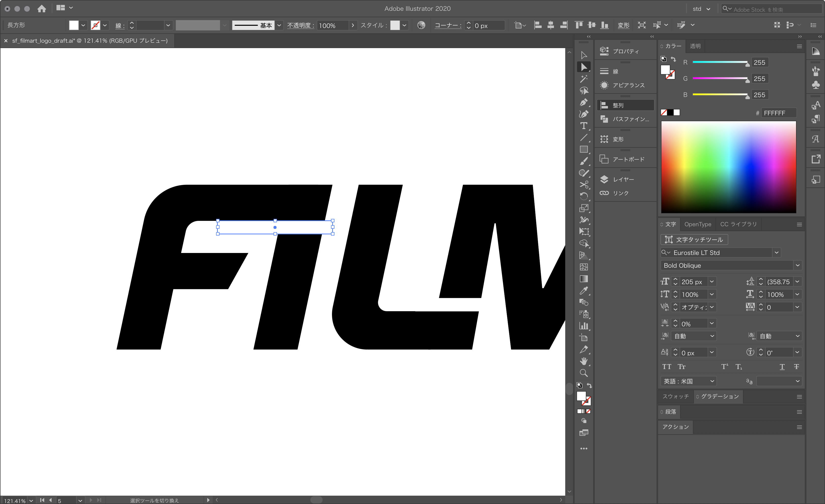This screenshot has width=825, height=504.
Task: Toggle Strikethrough text style
Action: 796,367
